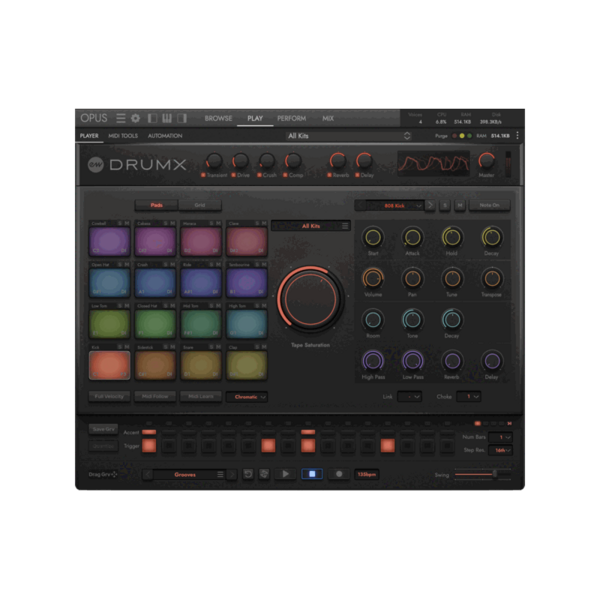600x600 pixels.
Task: Adjust the Swing slider handle
Action: [x=494, y=474]
